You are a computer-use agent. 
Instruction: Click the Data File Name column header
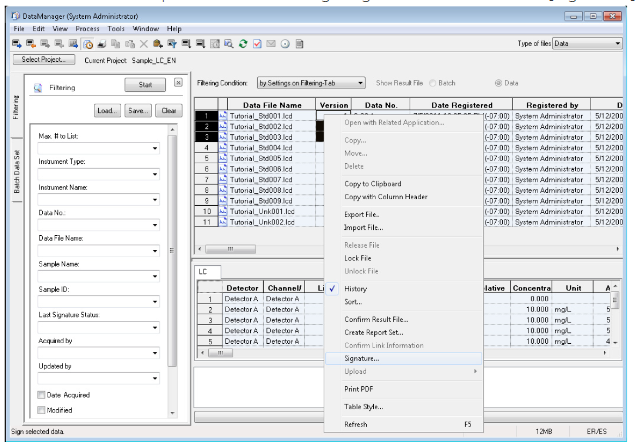(272, 105)
